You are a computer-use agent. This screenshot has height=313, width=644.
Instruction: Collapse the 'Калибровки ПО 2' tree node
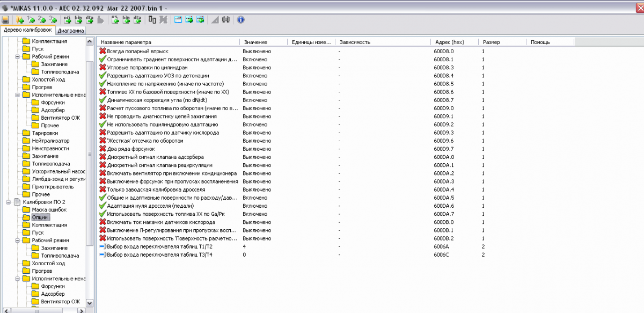click(9, 202)
